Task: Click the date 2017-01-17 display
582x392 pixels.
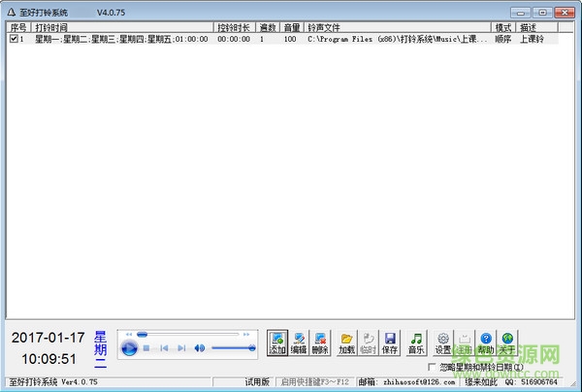Action: pyautogui.click(x=48, y=338)
